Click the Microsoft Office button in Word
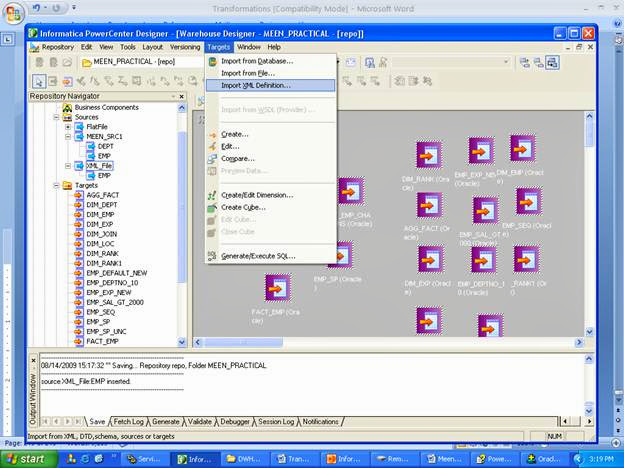This screenshot has height=468, width=624. (x=13, y=13)
